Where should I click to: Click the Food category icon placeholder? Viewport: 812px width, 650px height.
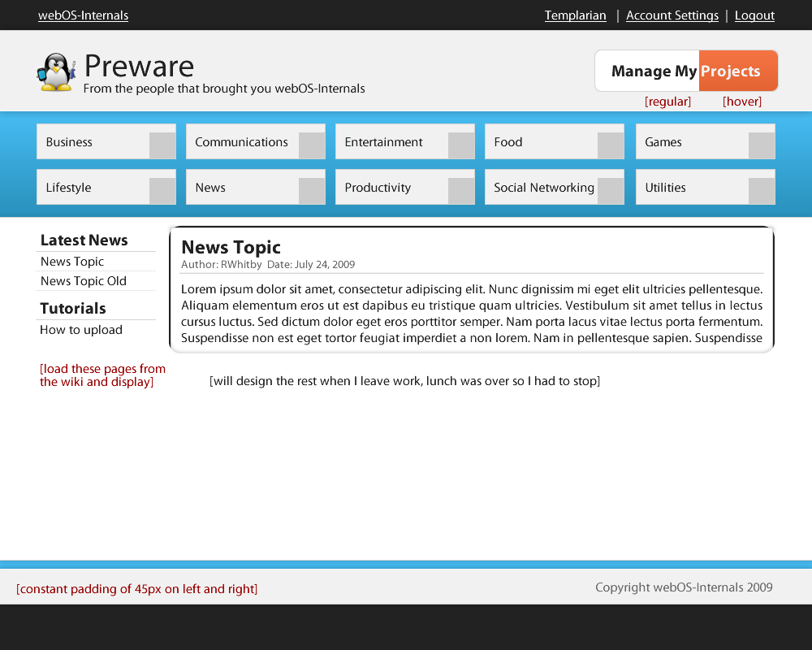(x=611, y=145)
